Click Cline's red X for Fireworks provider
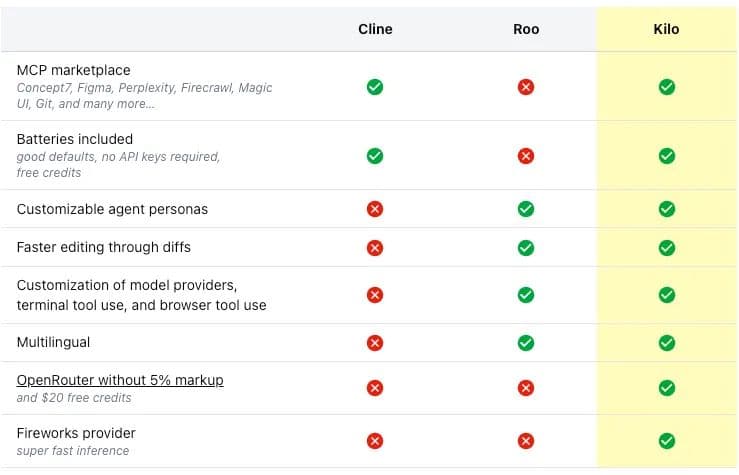Viewport: 739px width, 475px height. click(x=375, y=441)
